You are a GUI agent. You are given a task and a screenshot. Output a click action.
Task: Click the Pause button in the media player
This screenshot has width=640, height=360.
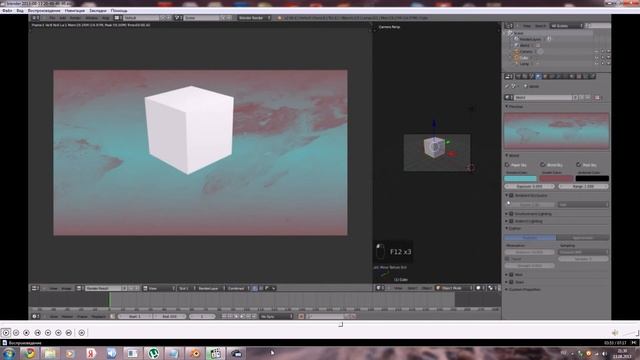(x=16, y=333)
